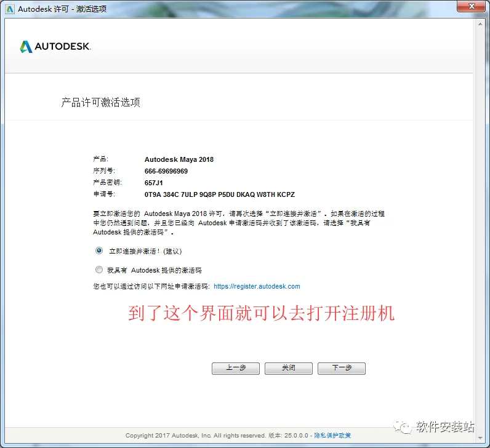Click the 申请号 label
Image resolution: width=490 pixels, height=448 pixels.
coord(104,194)
